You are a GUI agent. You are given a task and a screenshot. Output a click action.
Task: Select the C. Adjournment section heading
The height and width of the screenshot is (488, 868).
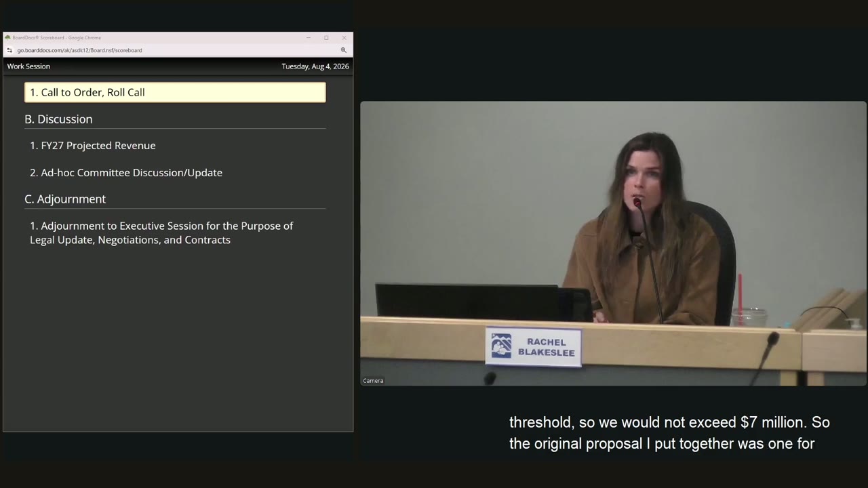coord(65,199)
